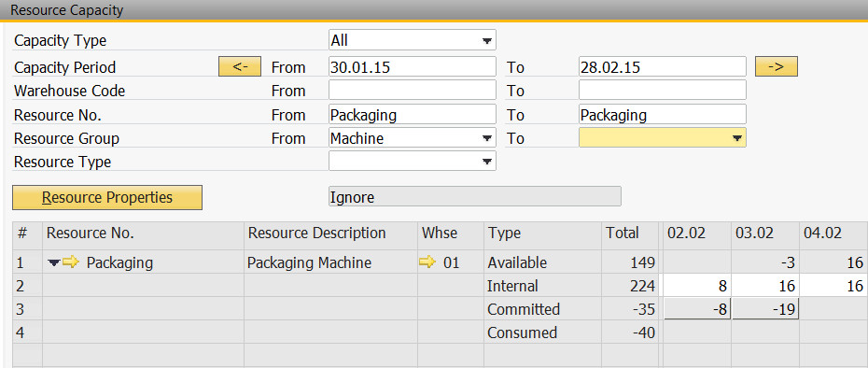
Task: Click Available total value 149
Action: [x=629, y=262]
